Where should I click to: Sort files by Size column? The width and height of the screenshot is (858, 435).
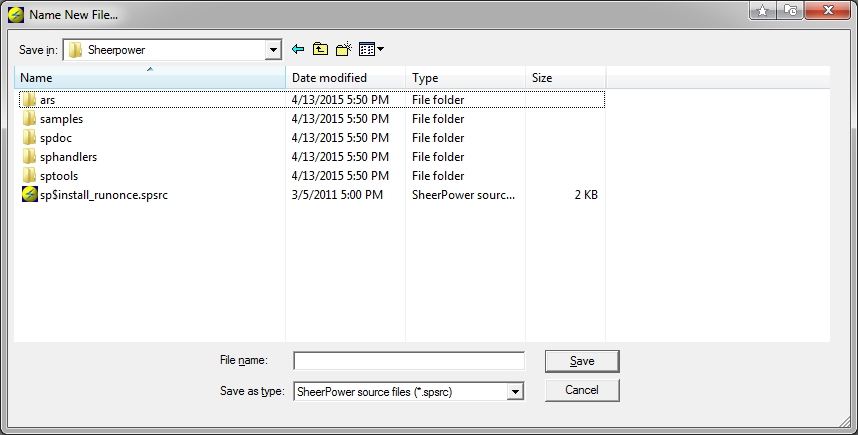[566, 78]
